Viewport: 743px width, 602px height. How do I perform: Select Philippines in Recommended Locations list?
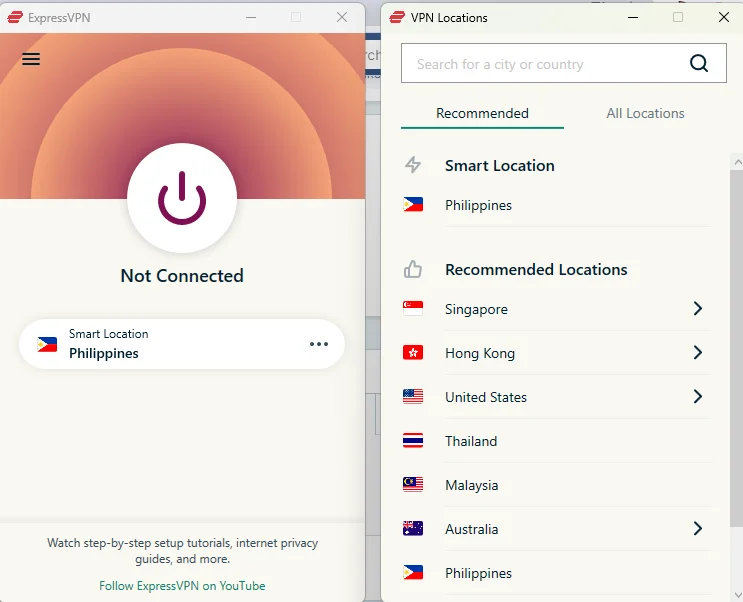pos(557,574)
